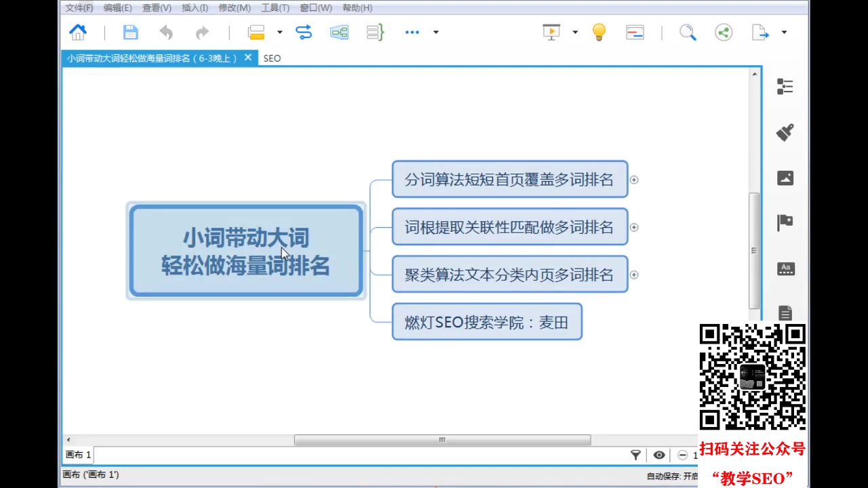
Task: Expand the 分词算法短短首页覆盖多词排名 branch
Action: pyautogui.click(x=634, y=180)
